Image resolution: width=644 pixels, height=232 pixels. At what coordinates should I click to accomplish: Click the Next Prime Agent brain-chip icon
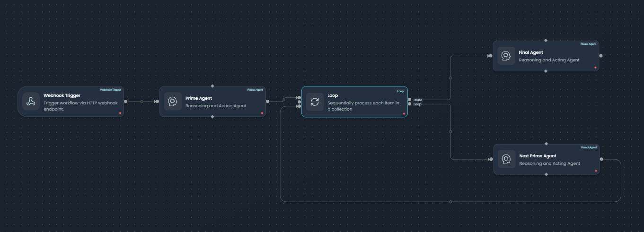(507, 159)
